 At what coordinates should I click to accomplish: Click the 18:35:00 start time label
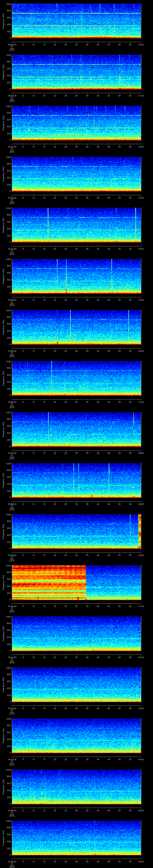click(x=12, y=351)
